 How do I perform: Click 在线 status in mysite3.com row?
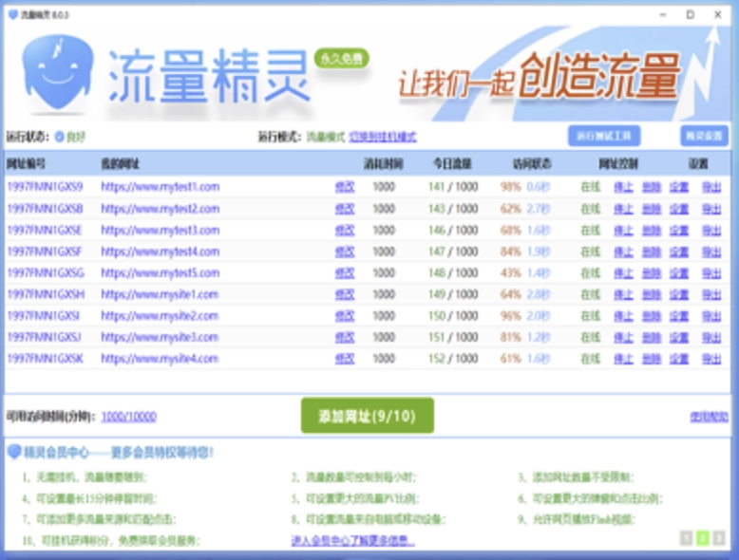point(591,337)
